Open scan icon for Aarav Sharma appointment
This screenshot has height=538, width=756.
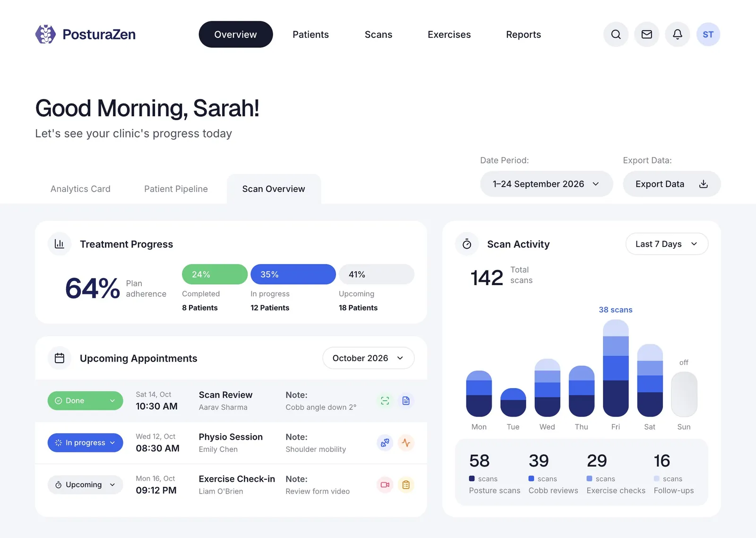tap(385, 400)
